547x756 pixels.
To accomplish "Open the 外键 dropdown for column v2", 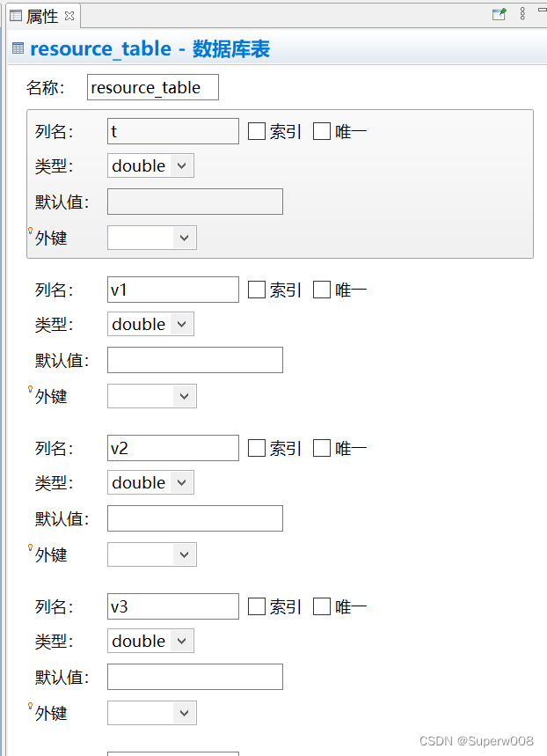I will coord(184,554).
